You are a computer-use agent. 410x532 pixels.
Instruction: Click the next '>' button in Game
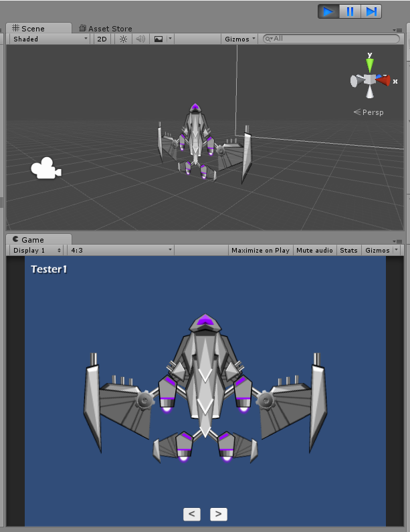pos(219,514)
